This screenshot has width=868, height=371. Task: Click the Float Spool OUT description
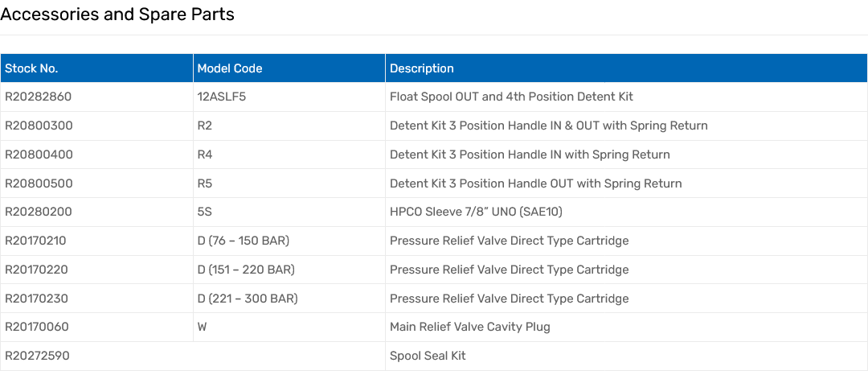tap(511, 97)
